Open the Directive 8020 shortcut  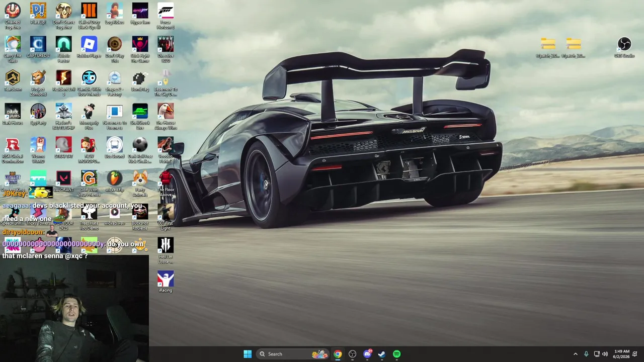(x=166, y=49)
